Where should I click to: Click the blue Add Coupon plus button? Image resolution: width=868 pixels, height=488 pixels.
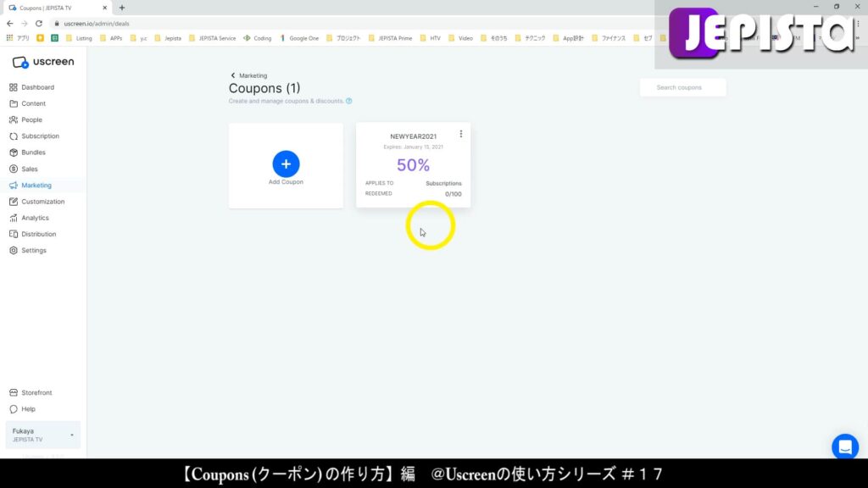coord(286,164)
